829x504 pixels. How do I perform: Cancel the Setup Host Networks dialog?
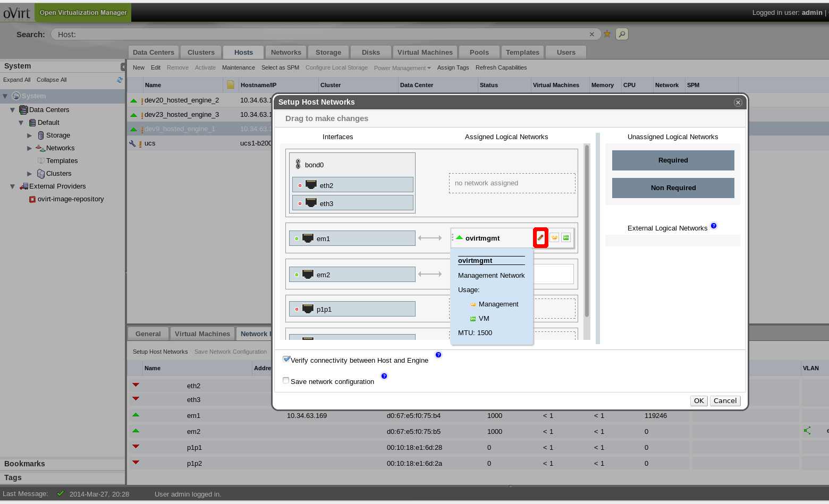coord(725,401)
